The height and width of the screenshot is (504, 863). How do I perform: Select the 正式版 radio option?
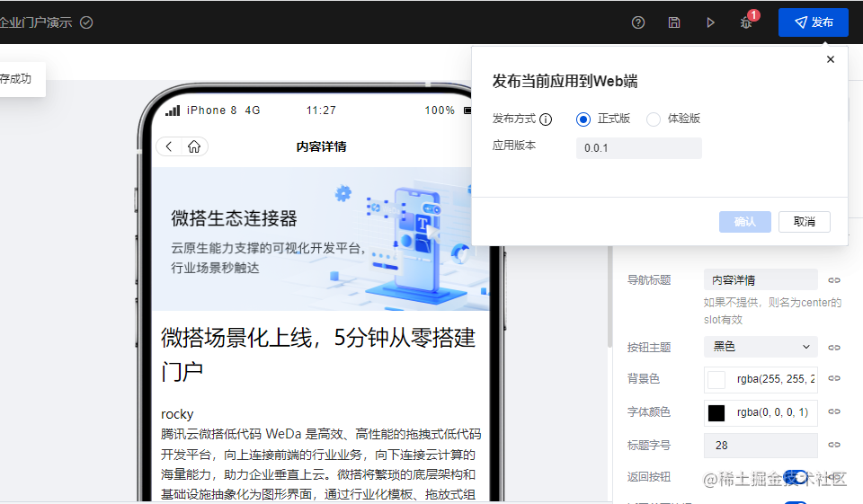(x=583, y=119)
